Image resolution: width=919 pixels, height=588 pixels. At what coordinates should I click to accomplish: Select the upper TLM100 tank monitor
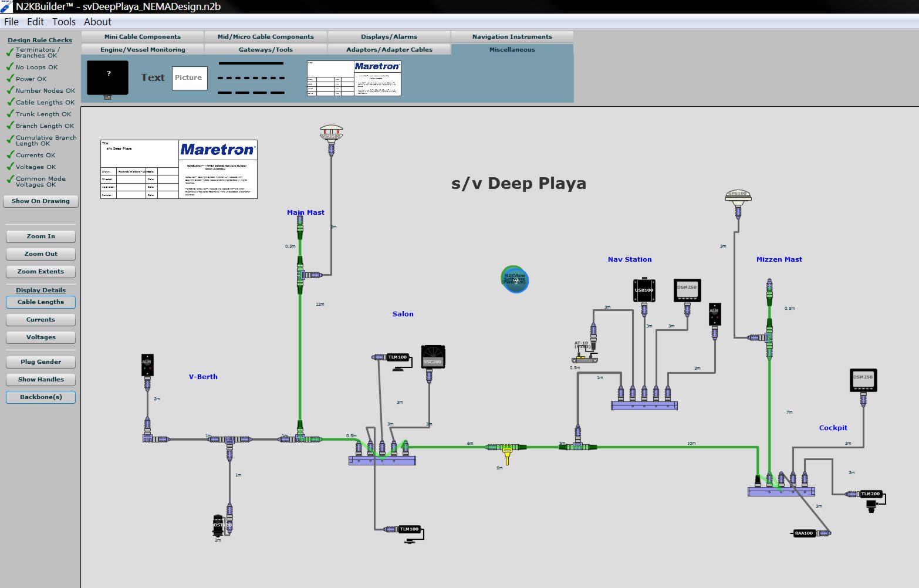[x=398, y=357]
